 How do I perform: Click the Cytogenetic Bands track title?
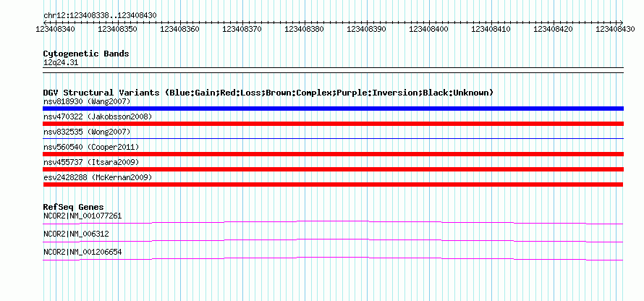point(86,54)
